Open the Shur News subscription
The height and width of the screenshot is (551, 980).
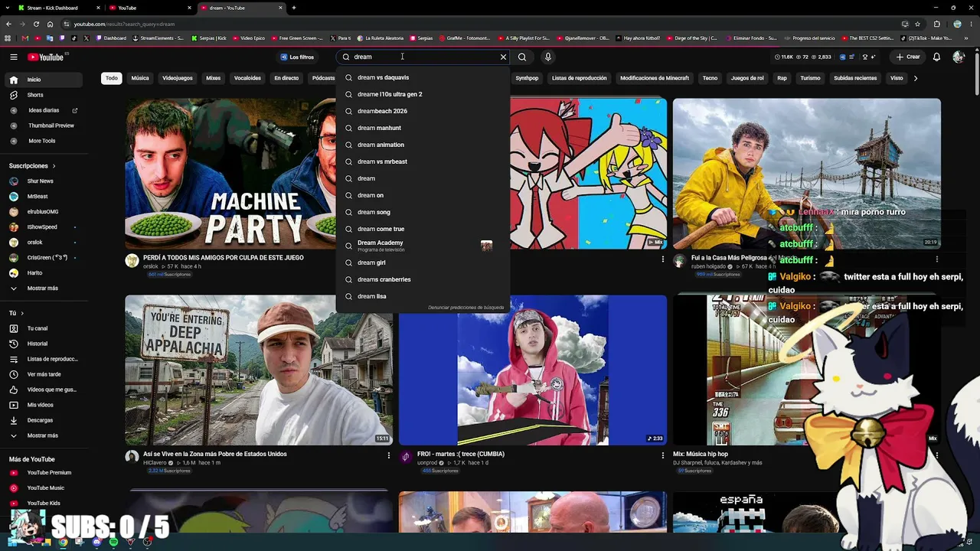[44, 181]
